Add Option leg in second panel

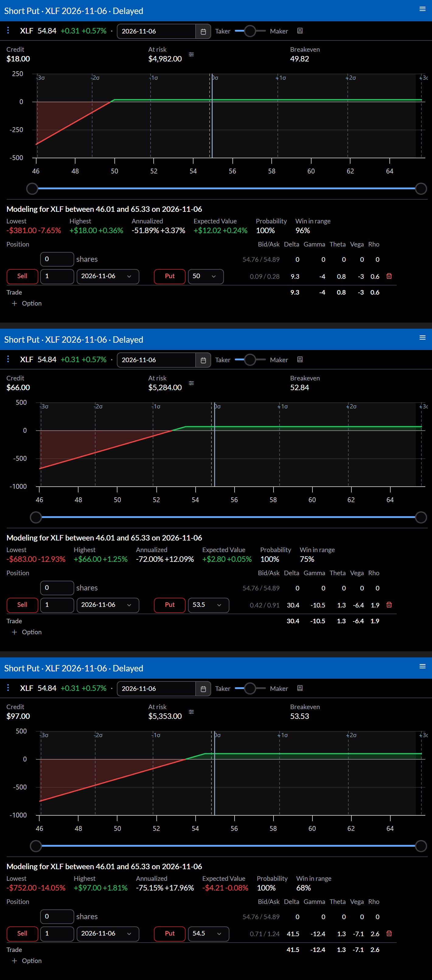pyautogui.click(x=27, y=632)
